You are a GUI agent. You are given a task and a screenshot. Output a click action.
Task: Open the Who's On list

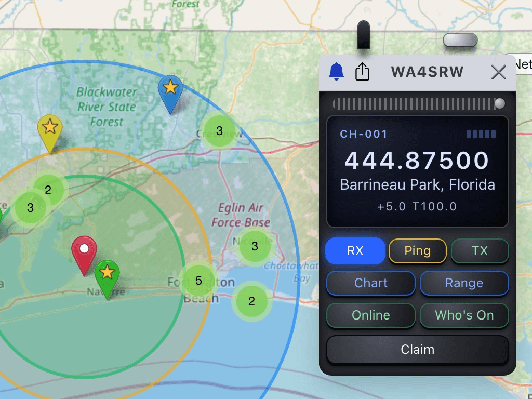pos(464,315)
